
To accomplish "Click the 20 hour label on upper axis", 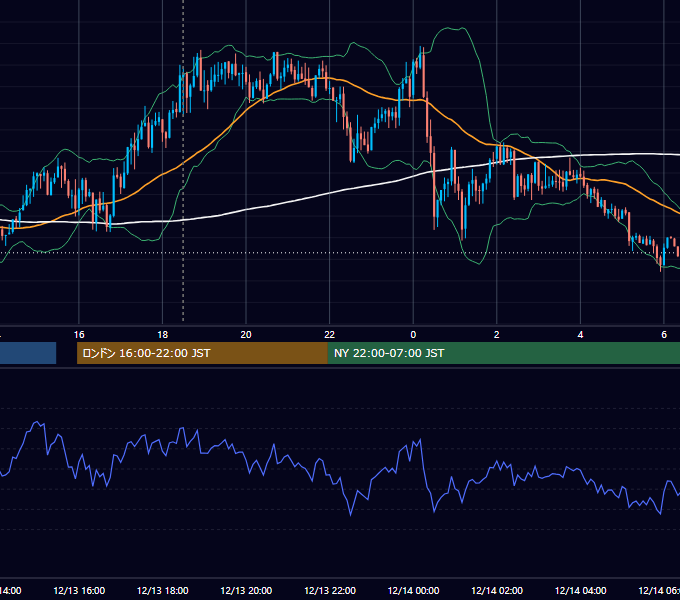I will (246, 334).
